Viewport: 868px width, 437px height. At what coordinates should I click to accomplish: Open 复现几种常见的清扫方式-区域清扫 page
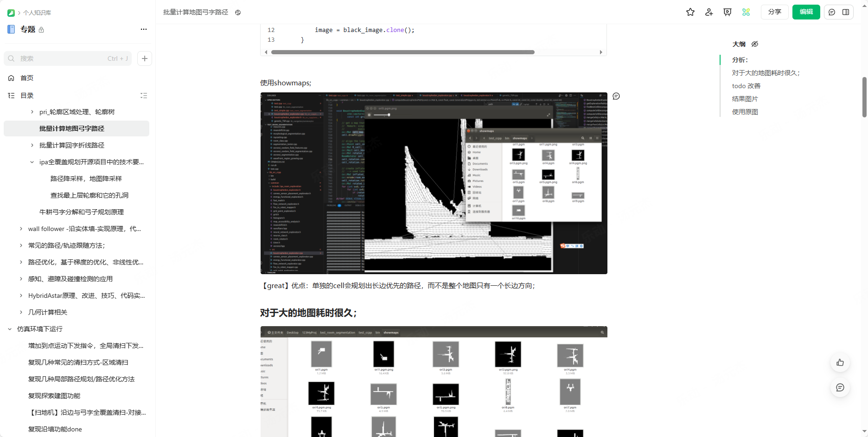click(78, 362)
